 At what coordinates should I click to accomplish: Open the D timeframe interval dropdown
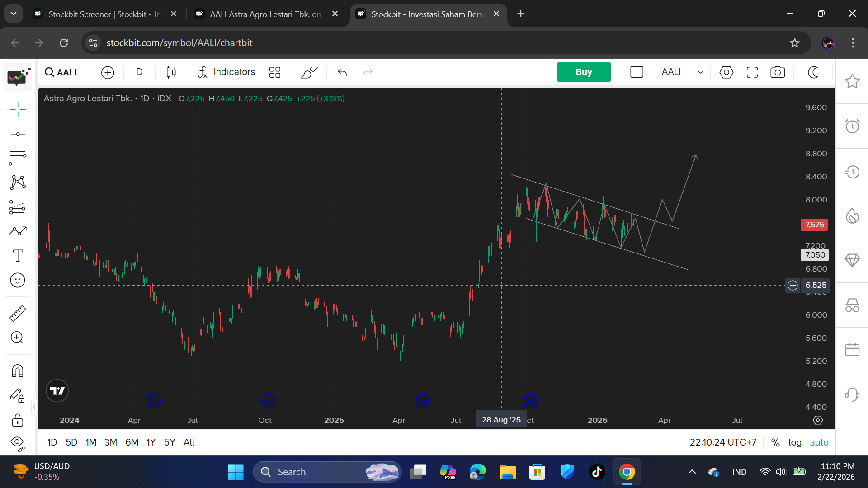pos(139,72)
